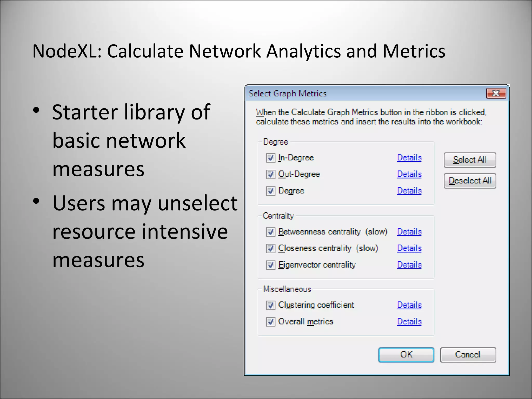
Task: Click the Cancel button
Action: tap(468, 355)
